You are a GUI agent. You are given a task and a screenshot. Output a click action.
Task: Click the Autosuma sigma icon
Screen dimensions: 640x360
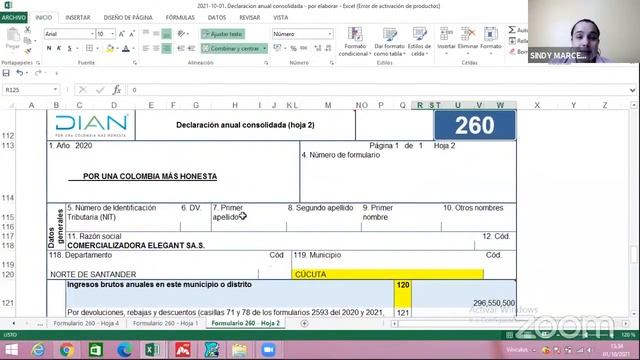tap(512, 30)
